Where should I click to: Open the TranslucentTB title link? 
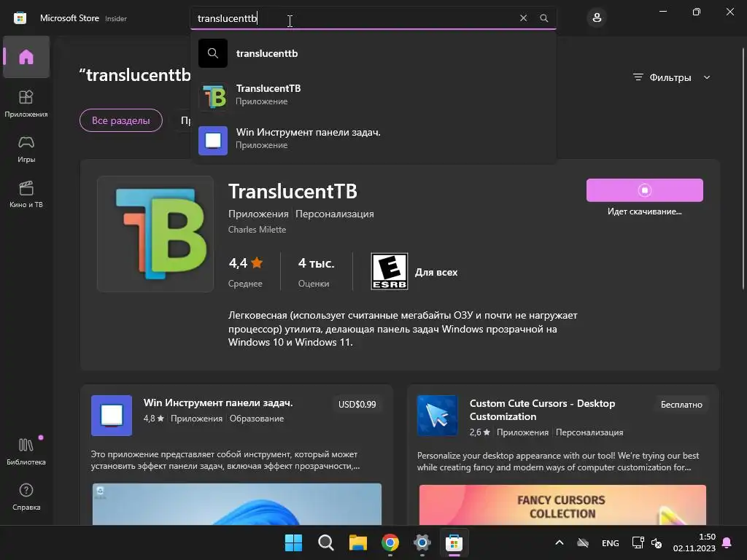pyautogui.click(x=293, y=192)
